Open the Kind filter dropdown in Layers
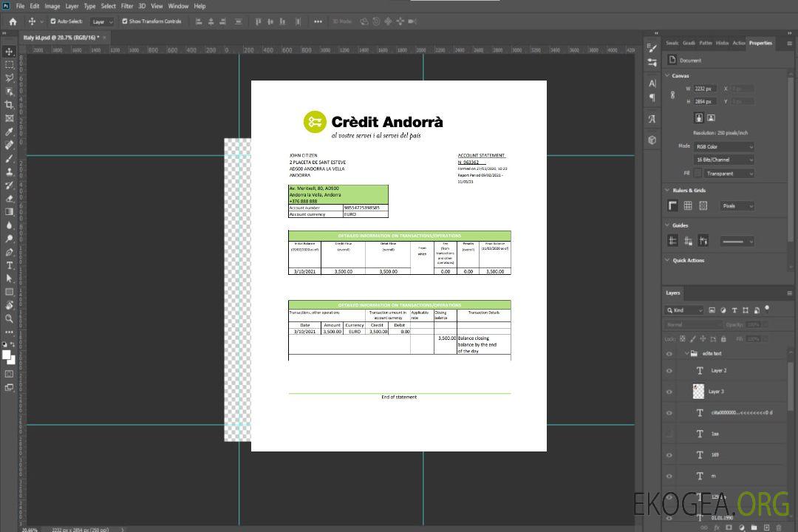Image resolution: width=798 pixels, height=532 pixels. click(684, 310)
